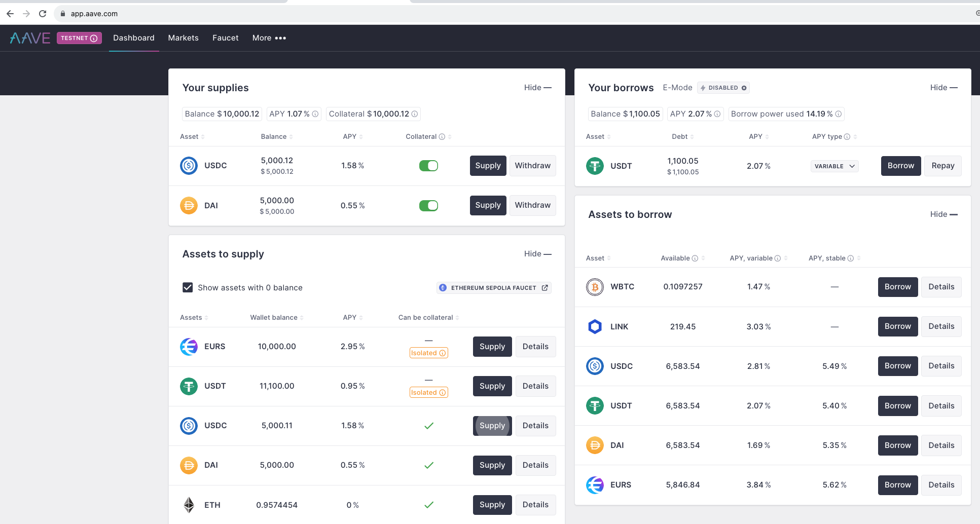Click APY info icon in Your supplies
980x524 pixels.
(x=315, y=114)
